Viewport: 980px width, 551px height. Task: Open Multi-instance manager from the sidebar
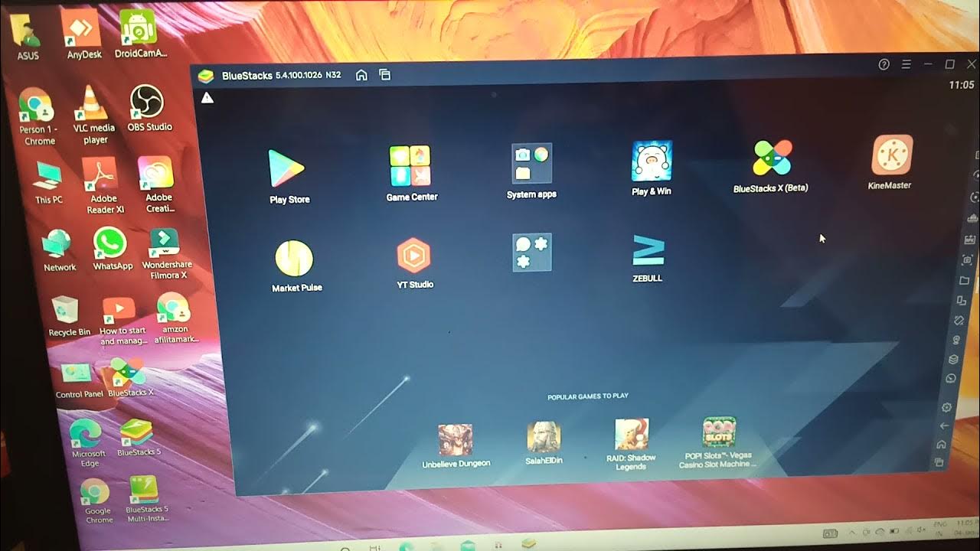pyautogui.click(x=962, y=301)
